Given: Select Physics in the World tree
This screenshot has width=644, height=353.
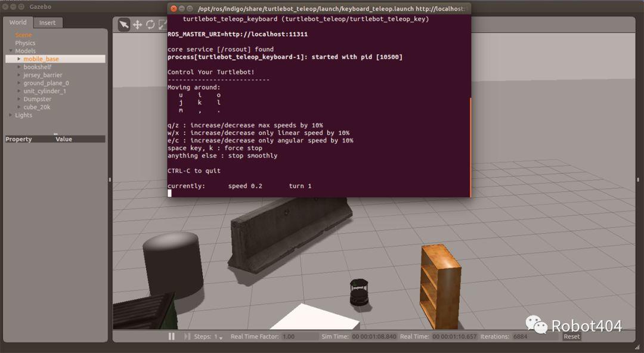Looking at the screenshot, I should coord(25,43).
